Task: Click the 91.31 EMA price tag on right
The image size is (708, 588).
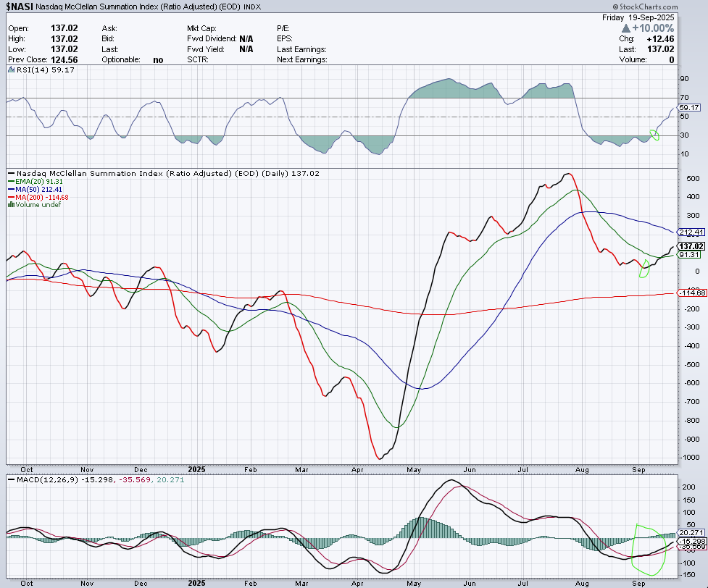Action: pyautogui.click(x=689, y=255)
